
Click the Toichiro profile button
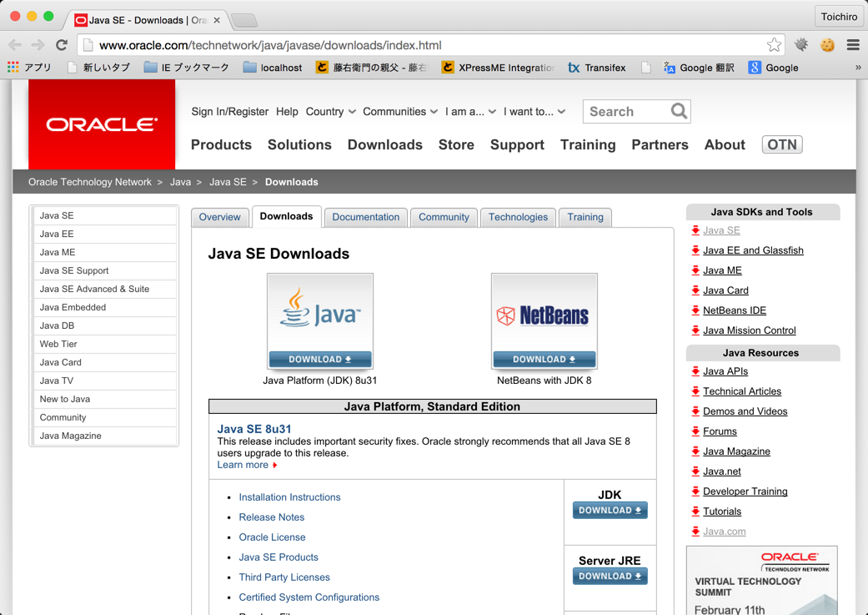tap(839, 17)
